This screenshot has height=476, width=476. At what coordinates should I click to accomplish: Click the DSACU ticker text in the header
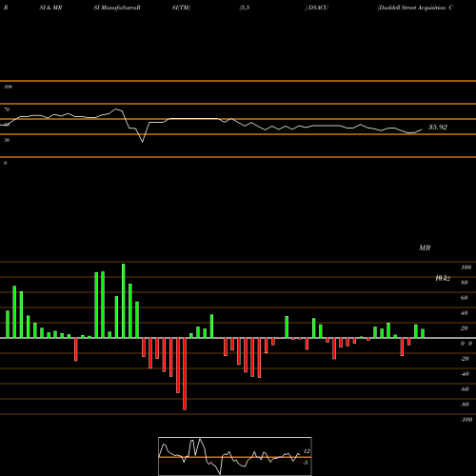point(318,8)
